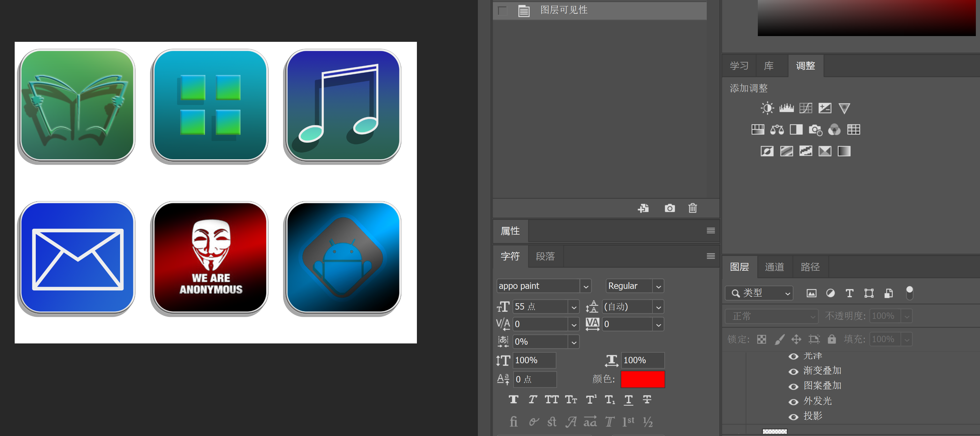This screenshot has height=436, width=980.
Task: Select the 属性 panel tab
Action: pyautogui.click(x=510, y=231)
